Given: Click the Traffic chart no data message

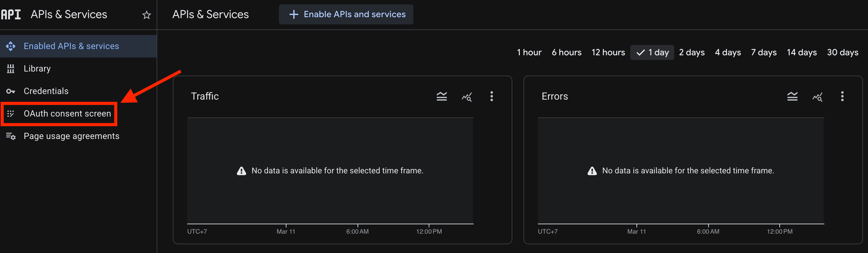Looking at the screenshot, I should (x=337, y=171).
